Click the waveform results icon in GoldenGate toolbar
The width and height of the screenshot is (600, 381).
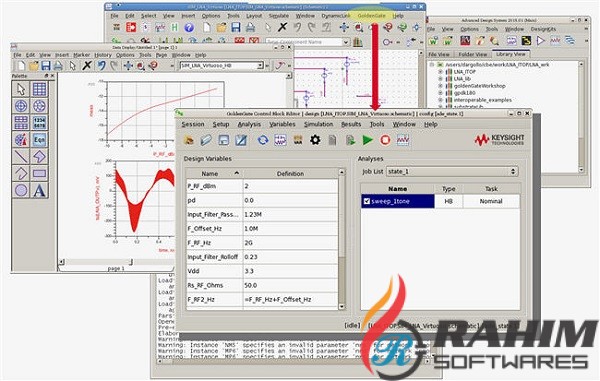pyautogui.click(x=403, y=140)
